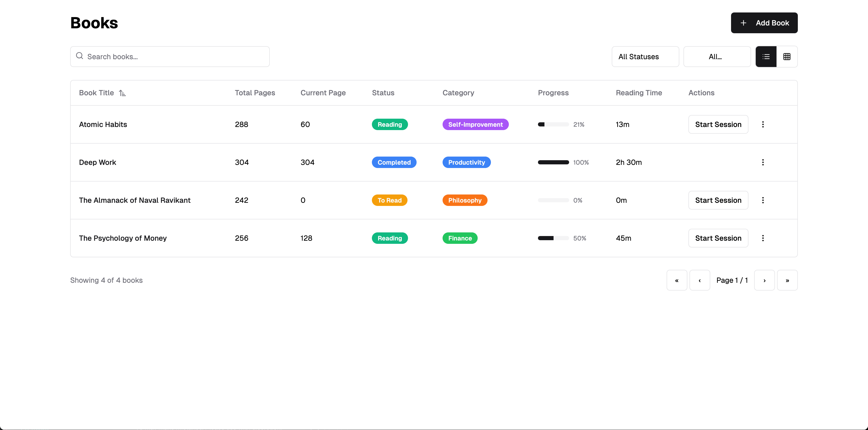This screenshot has height=430, width=868.
Task: Click the Progress column header
Action: point(553,93)
